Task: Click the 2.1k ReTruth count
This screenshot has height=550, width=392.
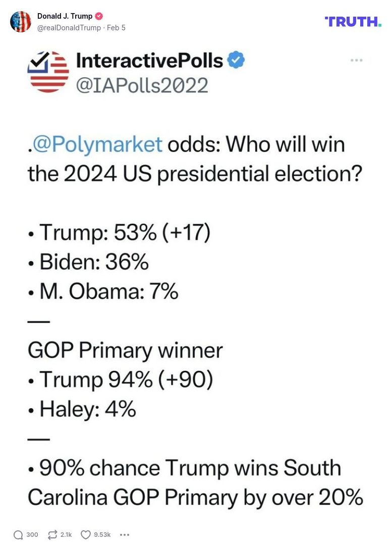Action: click(66, 534)
